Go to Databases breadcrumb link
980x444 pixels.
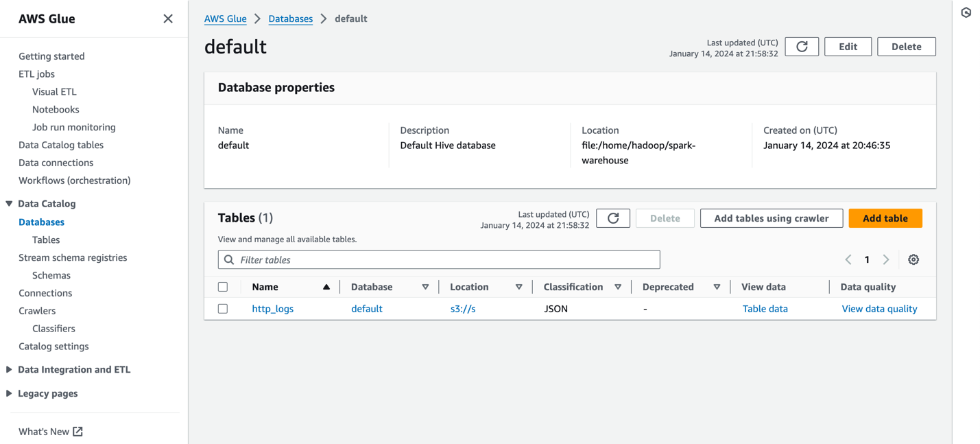(291, 19)
